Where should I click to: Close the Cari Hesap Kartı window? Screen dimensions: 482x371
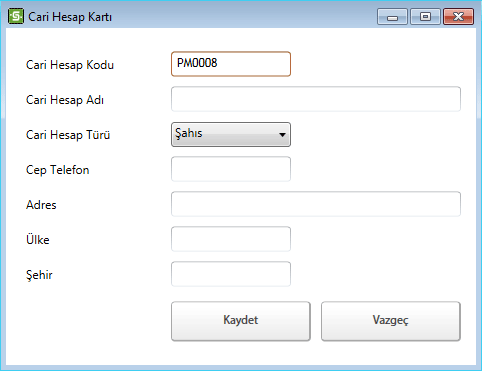pyautogui.click(x=458, y=17)
